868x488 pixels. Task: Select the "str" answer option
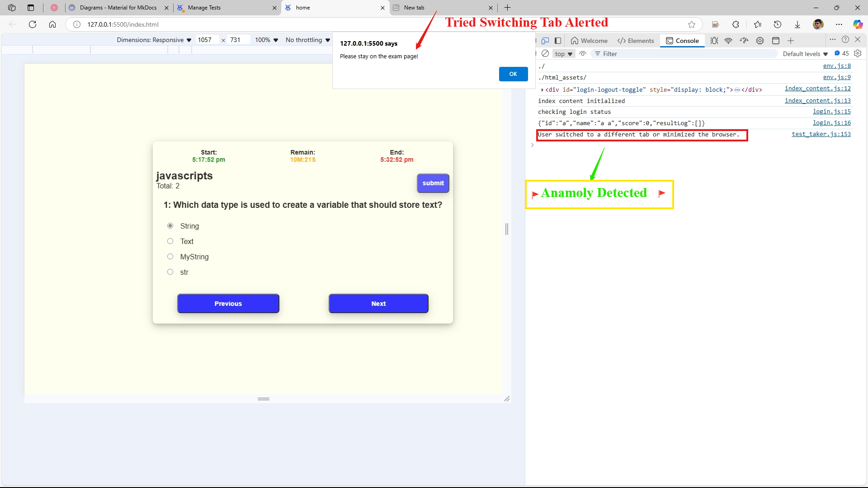[x=170, y=272]
